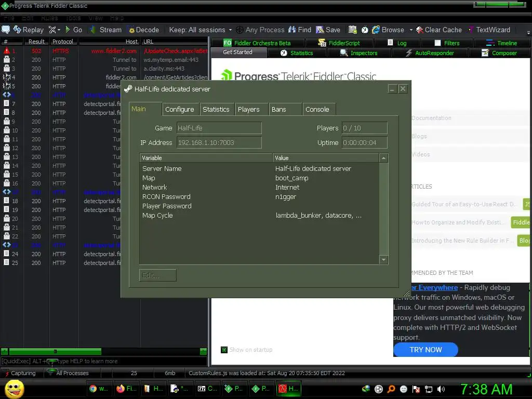Select the Map Cycle variable row
This screenshot has height=399, width=532.
point(259,216)
